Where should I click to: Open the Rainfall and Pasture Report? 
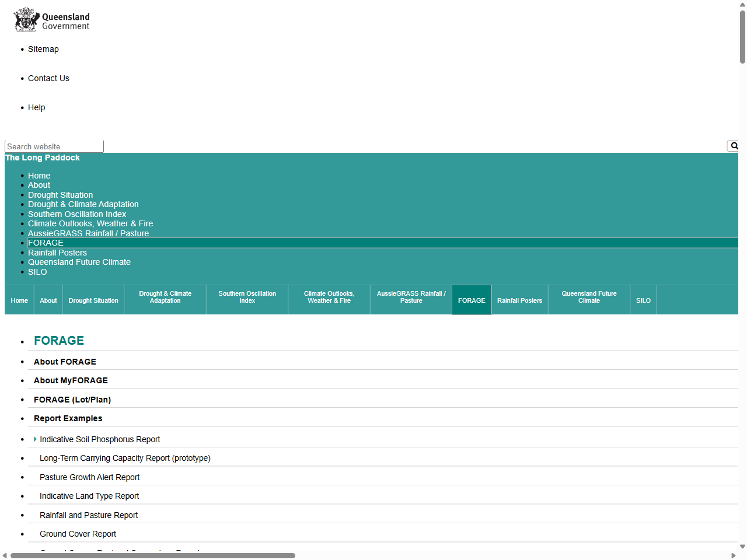click(88, 515)
